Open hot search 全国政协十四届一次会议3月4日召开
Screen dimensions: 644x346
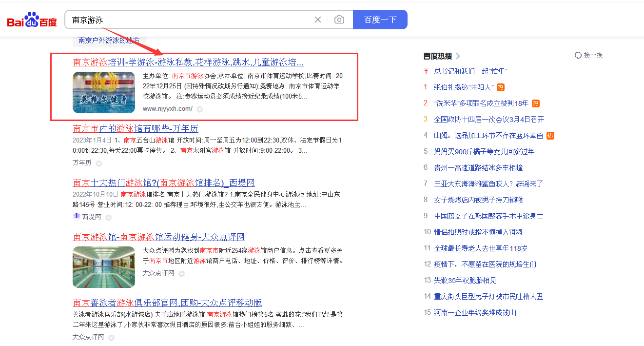tap(489, 120)
